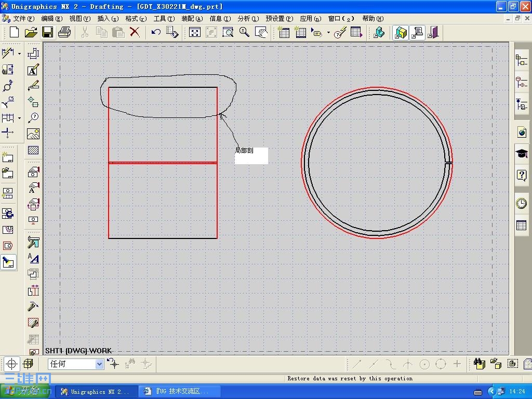532x399 pixels.
Task: Click the Cut scissors icon
Action: pyautogui.click(x=85, y=32)
